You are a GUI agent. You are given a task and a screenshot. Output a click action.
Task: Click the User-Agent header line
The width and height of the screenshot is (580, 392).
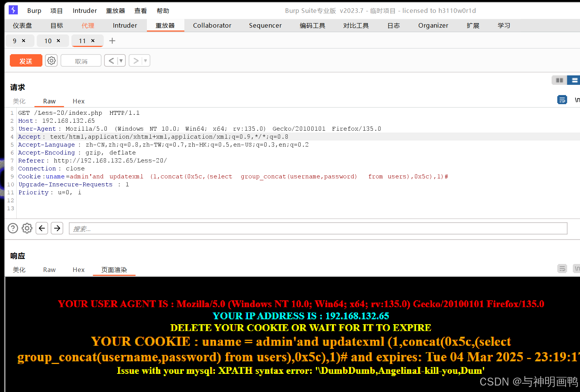coord(200,129)
